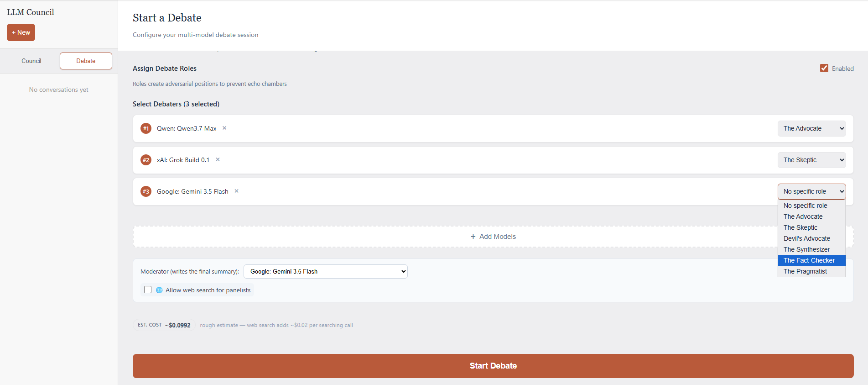The width and height of the screenshot is (868, 385).
Task: Click the No conversations yet message
Action: tap(59, 90)
